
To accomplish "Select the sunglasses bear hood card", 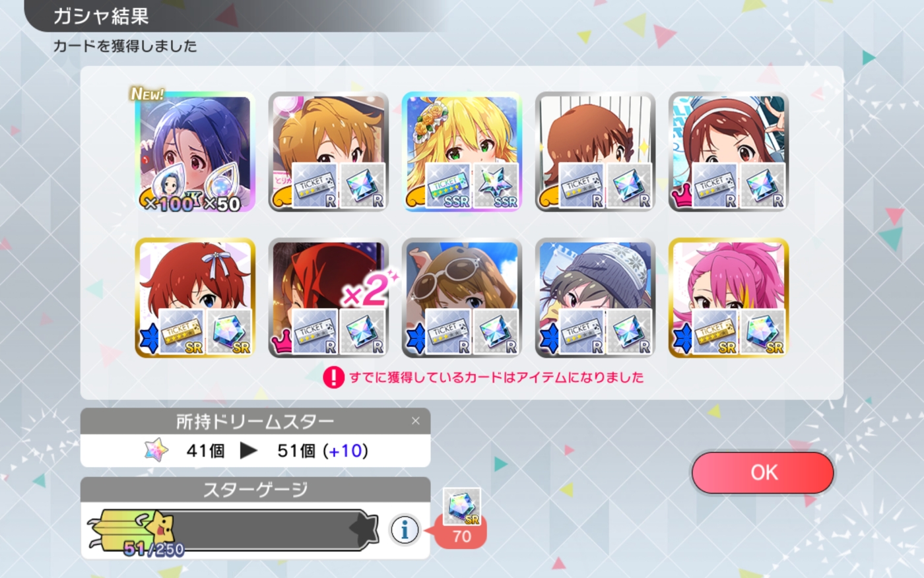I will tap(462, 298).
